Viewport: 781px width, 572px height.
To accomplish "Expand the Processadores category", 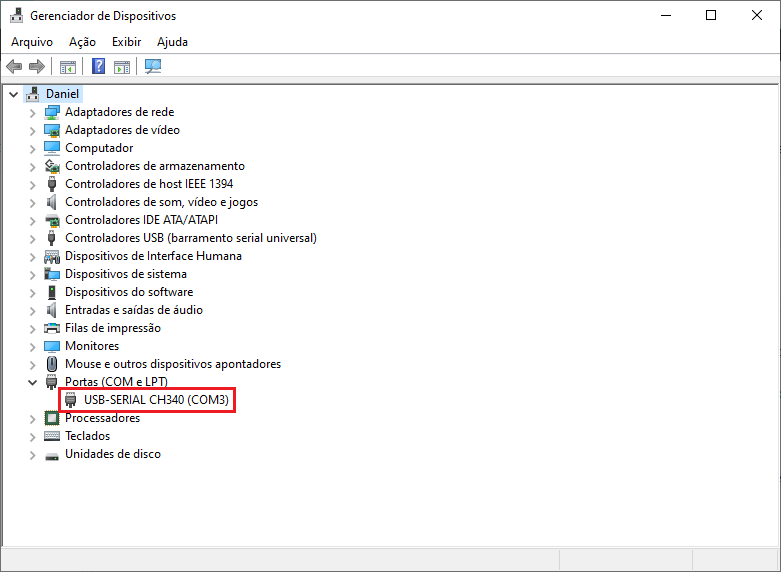I will (x=32, y=419).
